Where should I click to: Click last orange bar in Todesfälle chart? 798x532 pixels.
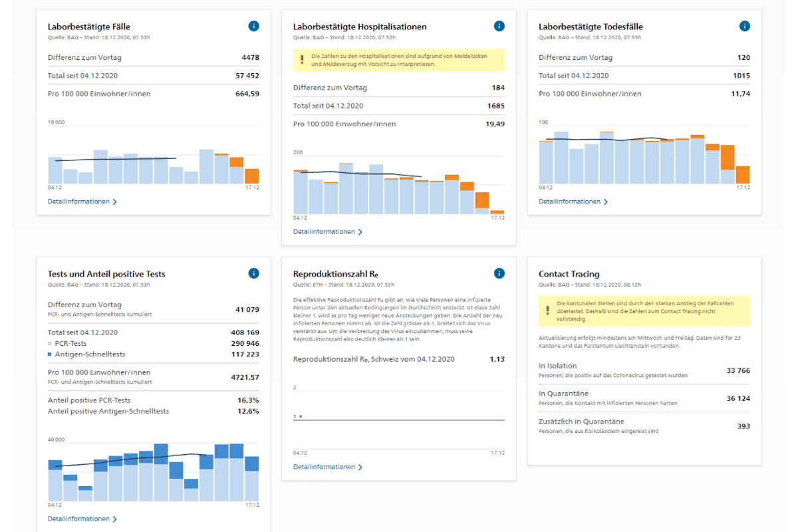pos(743,175)
